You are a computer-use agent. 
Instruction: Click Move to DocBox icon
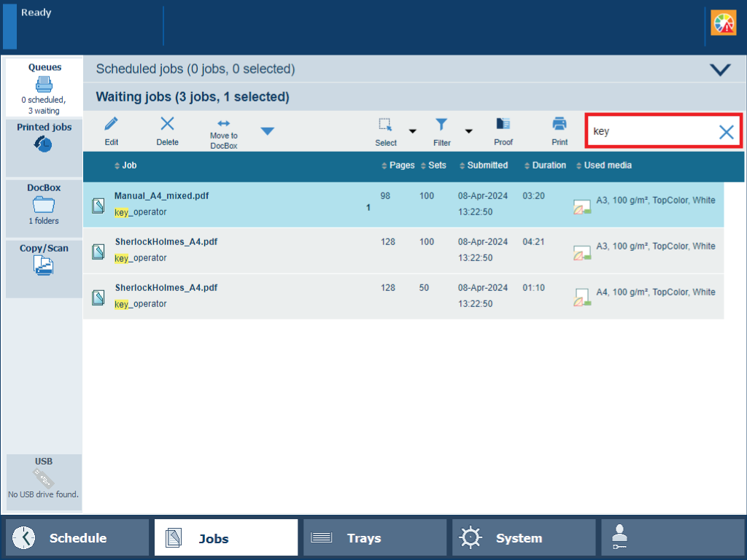point(223,124)
